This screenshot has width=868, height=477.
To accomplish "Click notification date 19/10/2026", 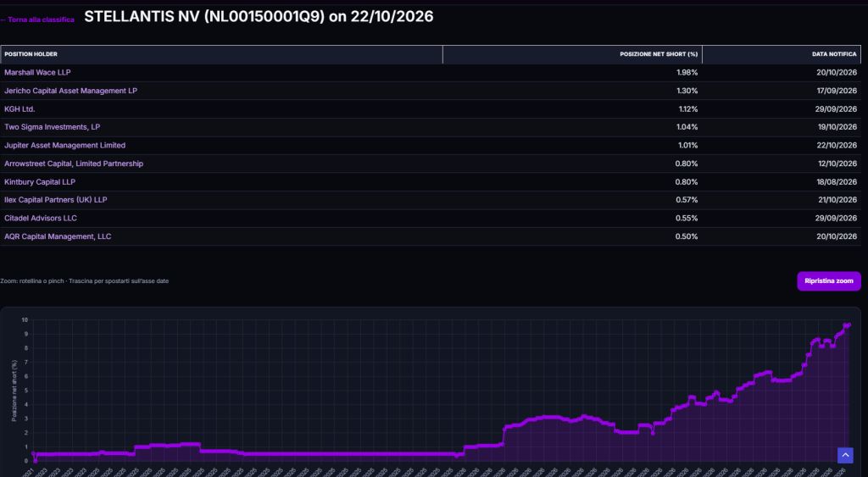I will pos(837,127).
